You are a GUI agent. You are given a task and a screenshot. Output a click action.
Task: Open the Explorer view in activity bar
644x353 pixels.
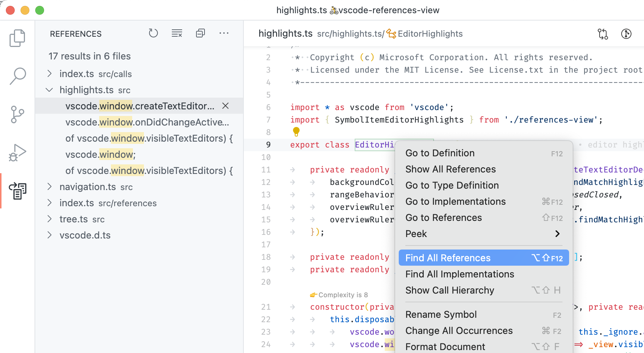click(17, 38)
